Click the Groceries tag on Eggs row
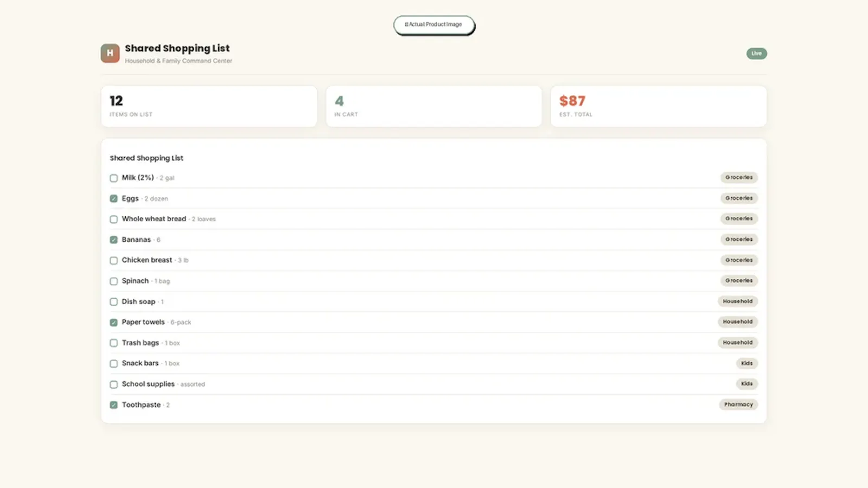Viewport: 868px width, 488px height. [739, 198]
